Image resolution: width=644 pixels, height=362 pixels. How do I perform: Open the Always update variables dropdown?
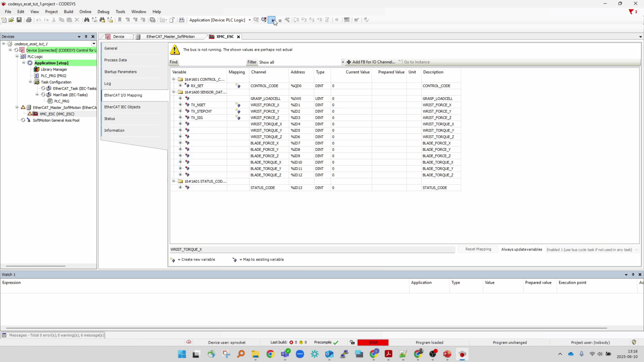click(636, 249)
